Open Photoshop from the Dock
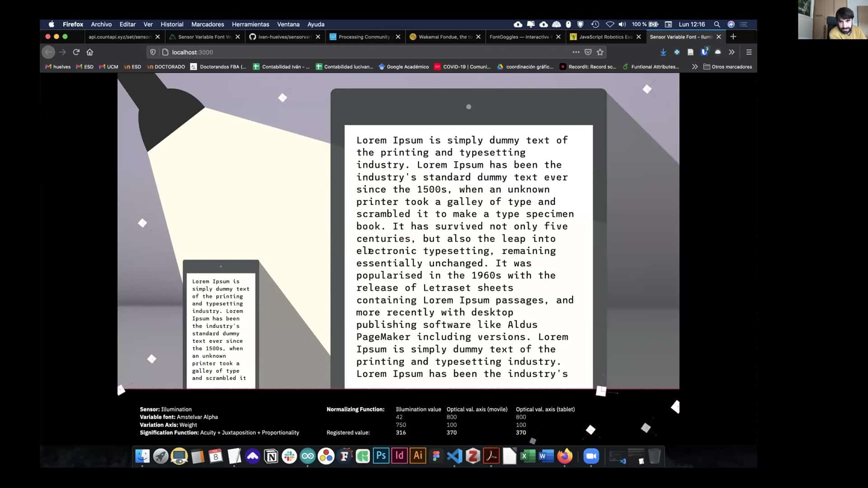The width and height of the screenshot is (868, 488). tap(381, 456)
